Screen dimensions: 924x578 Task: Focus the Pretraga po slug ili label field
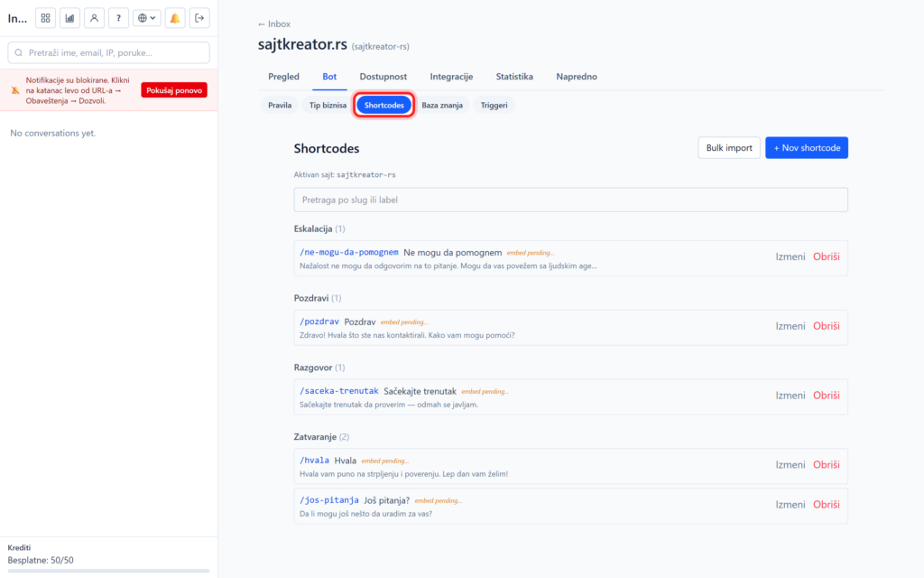pos(570,200)
